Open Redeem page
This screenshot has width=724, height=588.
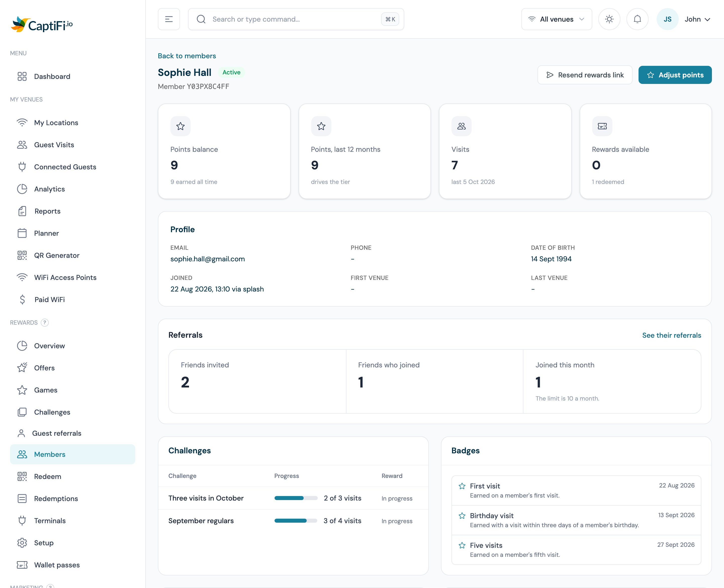[72, 477]
